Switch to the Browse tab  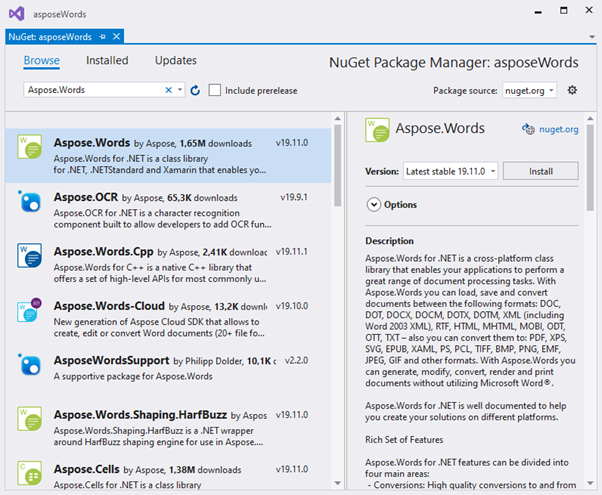coord(41,60)
